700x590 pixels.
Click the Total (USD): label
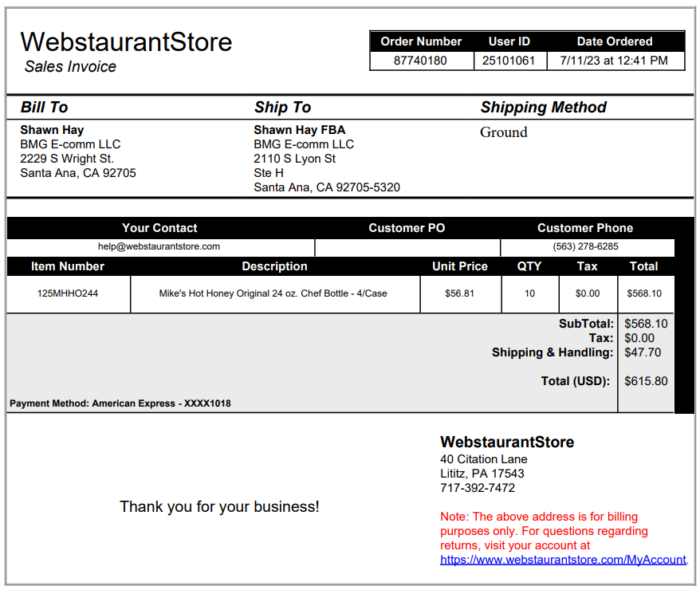(576, 381)
